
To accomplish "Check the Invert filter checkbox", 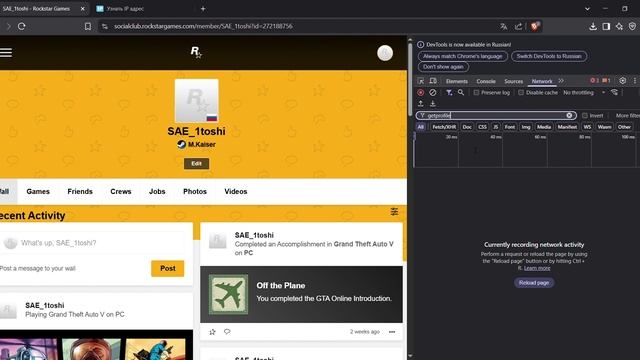I will pos(585,116).
